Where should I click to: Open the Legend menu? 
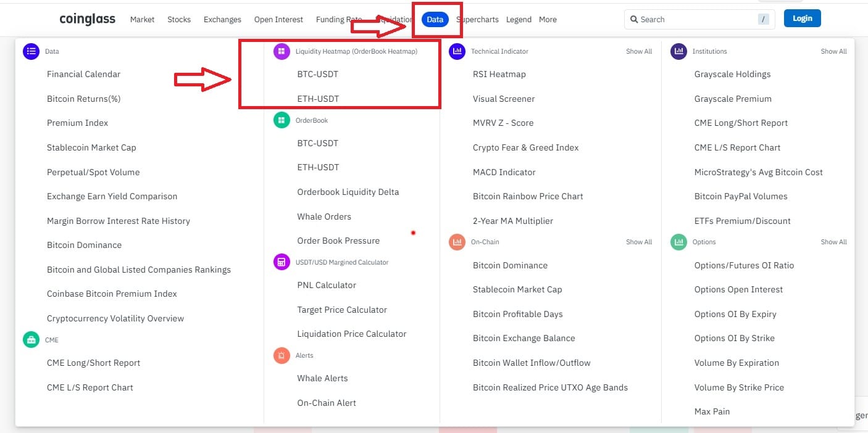point(519,20)
